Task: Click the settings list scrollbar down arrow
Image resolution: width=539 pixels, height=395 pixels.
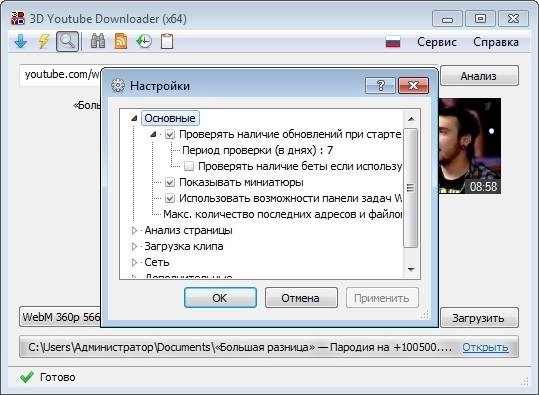Action: click(x=410, y=270)
